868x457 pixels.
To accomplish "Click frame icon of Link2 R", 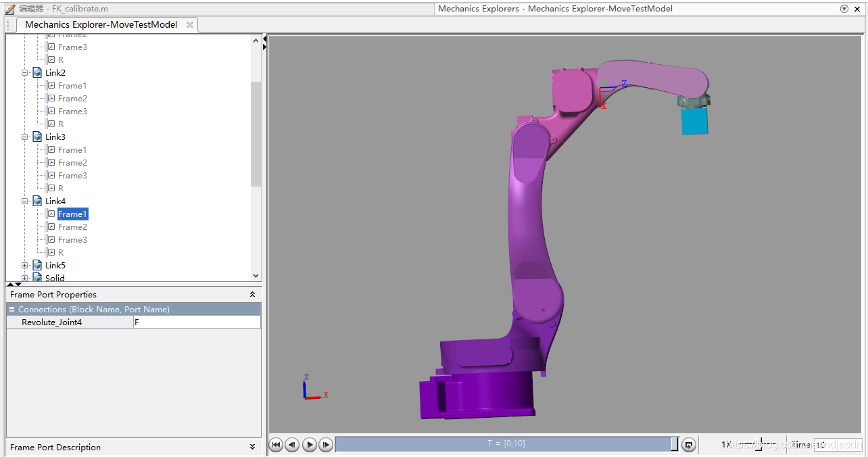I will point(51,124).
